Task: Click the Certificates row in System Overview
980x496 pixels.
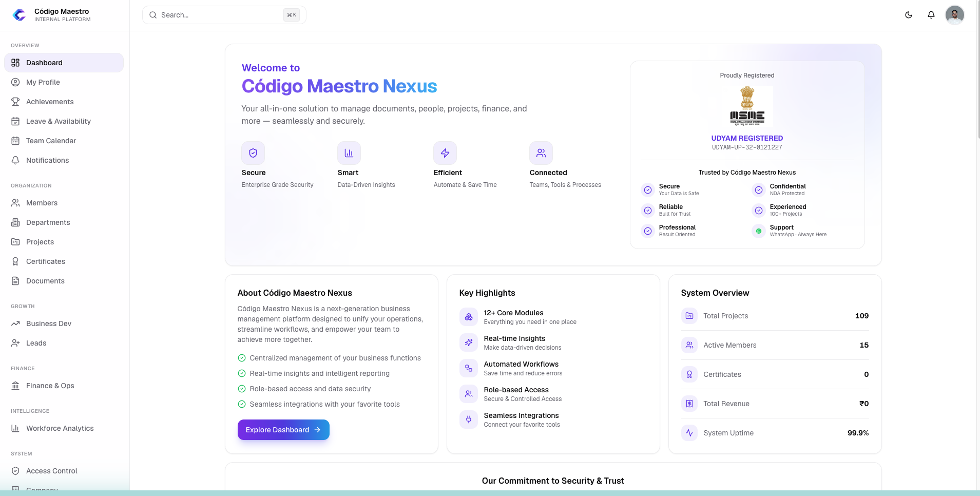Action: click(775, 374)
